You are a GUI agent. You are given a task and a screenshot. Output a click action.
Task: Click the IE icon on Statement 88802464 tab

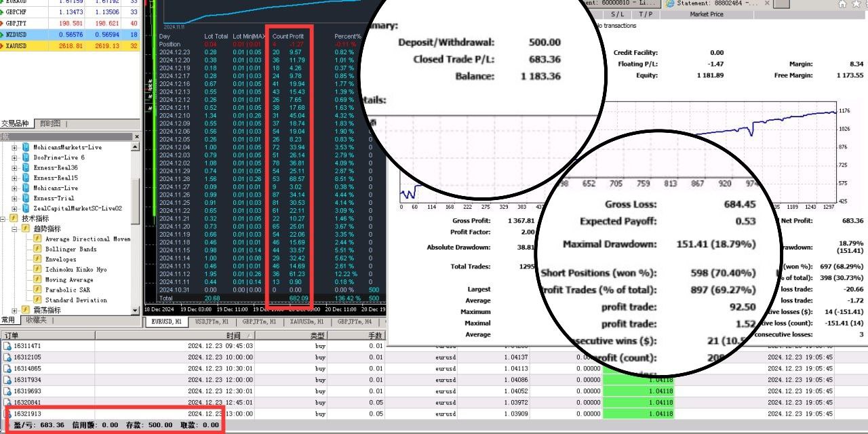point(670,3)
